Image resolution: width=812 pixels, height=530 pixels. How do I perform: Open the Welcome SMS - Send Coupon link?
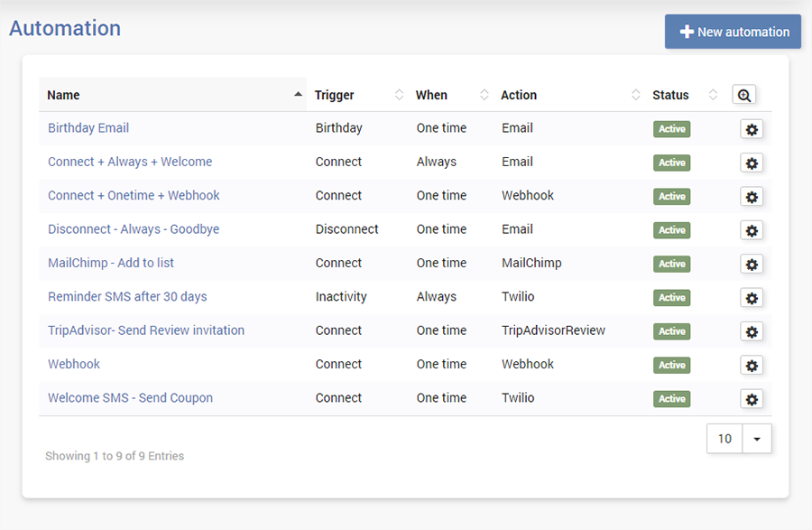pyautogui.click(x=130, y=397)
